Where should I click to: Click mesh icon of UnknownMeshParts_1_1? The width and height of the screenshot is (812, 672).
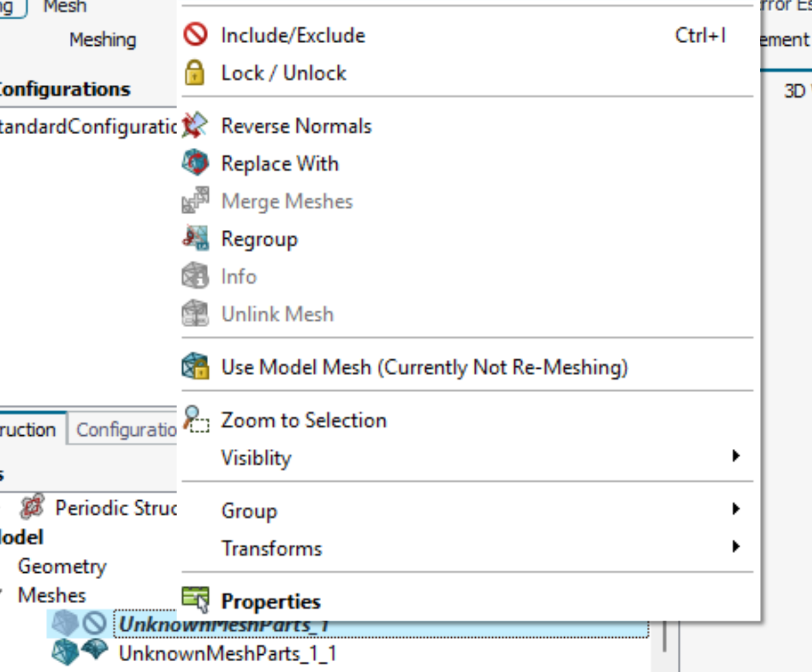coord(64,652)
